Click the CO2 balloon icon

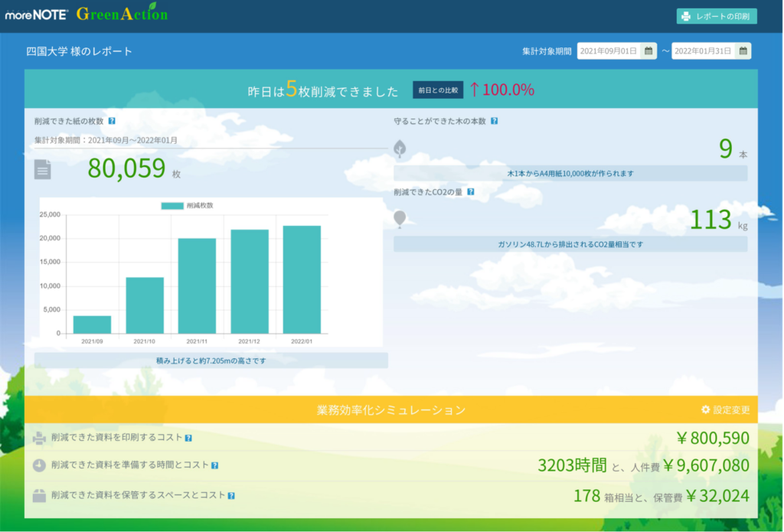pyautogui.click(x=400, y=218)
